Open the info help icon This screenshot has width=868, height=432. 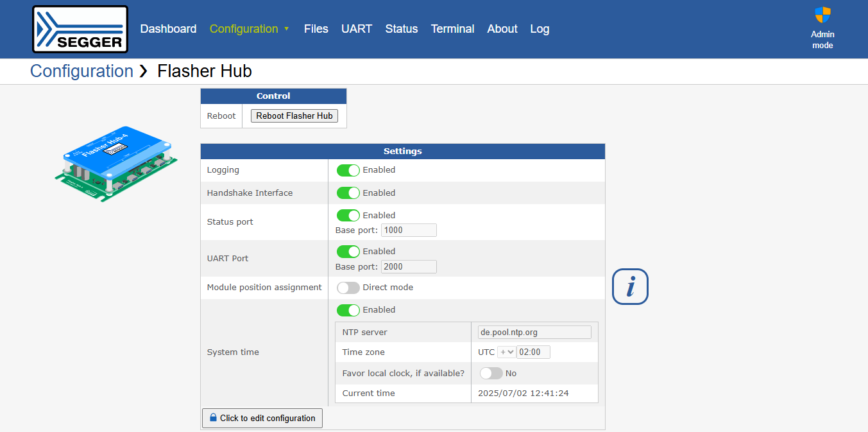coord(630,286)
